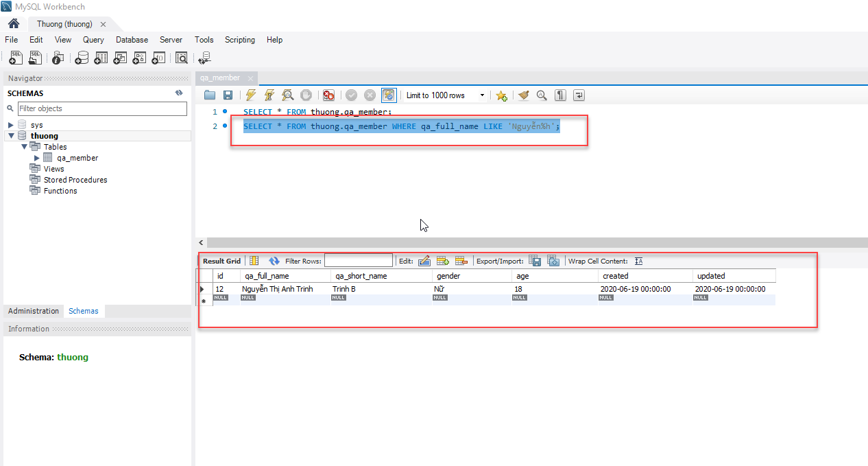
Task: Create a new stored procedure icon
Action: coord(139,58)
